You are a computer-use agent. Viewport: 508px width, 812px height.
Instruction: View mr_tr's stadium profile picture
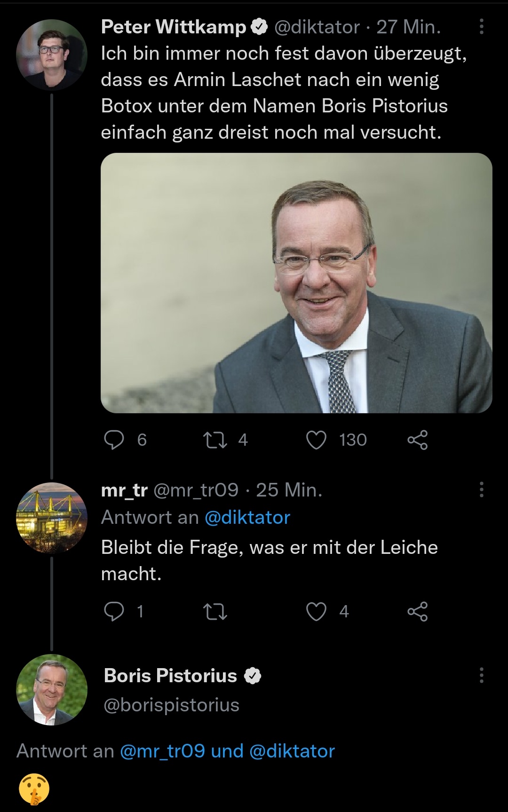[52, 518]
